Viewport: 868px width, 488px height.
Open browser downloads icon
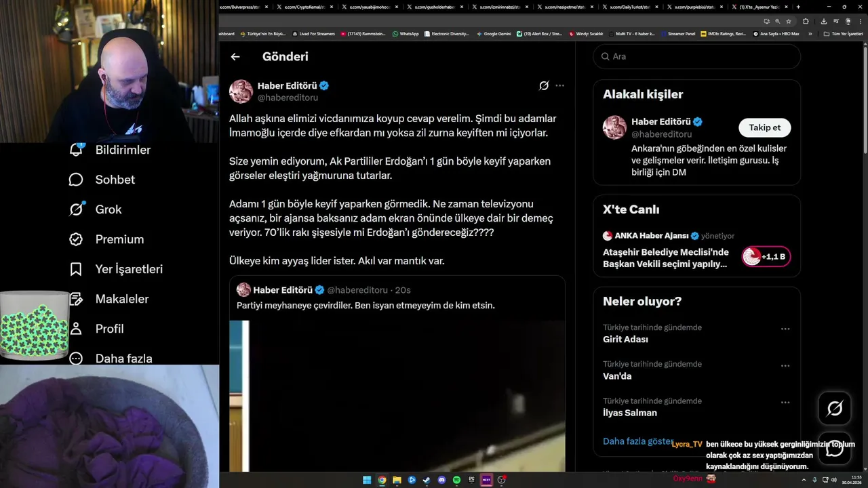tap(824, 22)
